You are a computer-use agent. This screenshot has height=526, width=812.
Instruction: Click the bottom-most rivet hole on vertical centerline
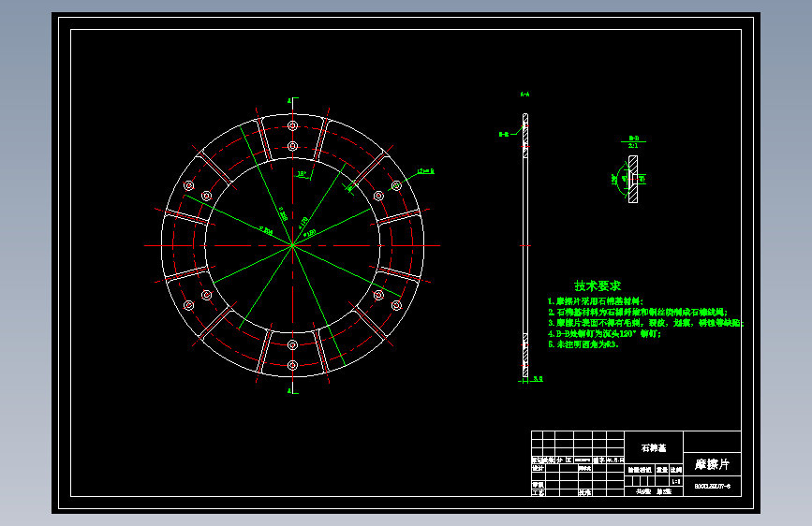point(292,365)
